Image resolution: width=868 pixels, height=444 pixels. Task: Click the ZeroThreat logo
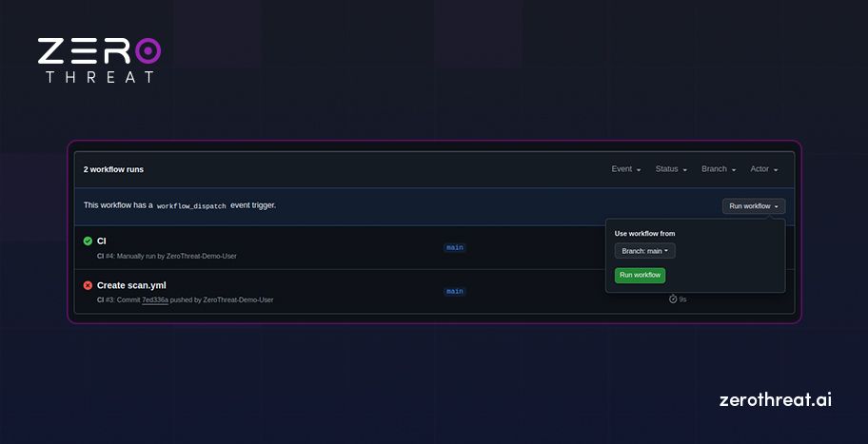tap(99, 60)
